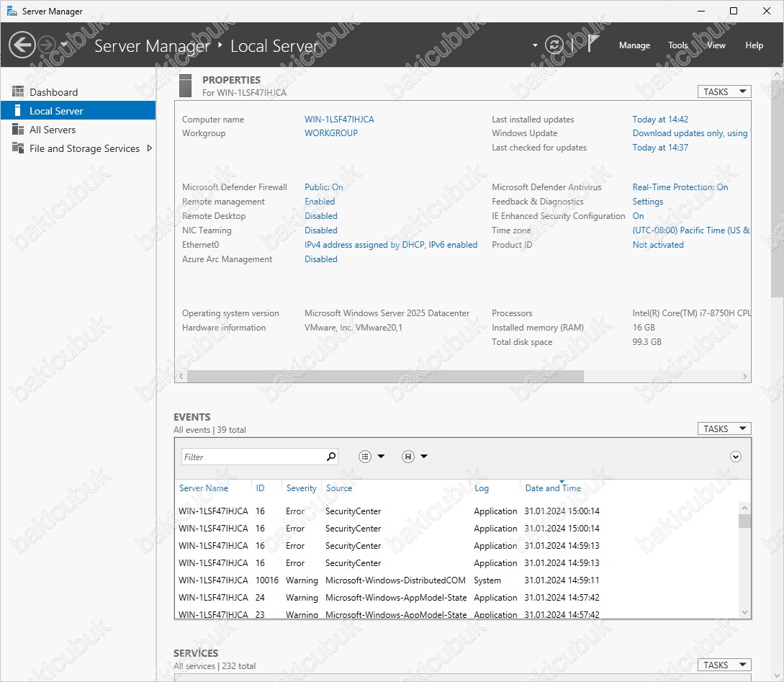Click the Properties scroll-left arrow

[x=181, y=377]
